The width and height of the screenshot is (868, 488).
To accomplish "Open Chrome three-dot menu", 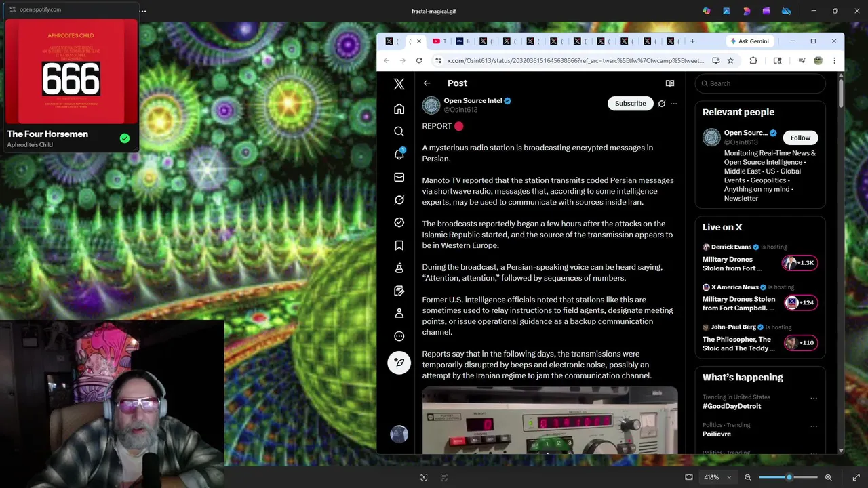I will 834,60.
